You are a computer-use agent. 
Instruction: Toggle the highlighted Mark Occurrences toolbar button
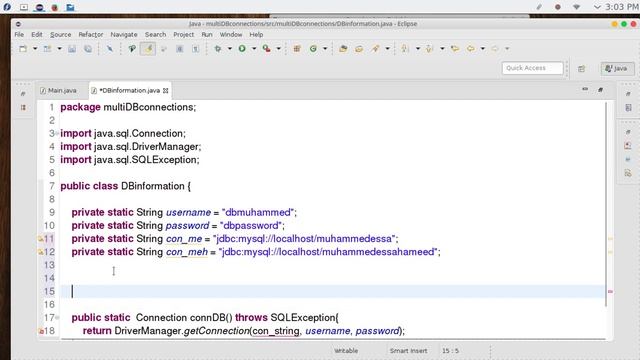click(x=148, y=49)
